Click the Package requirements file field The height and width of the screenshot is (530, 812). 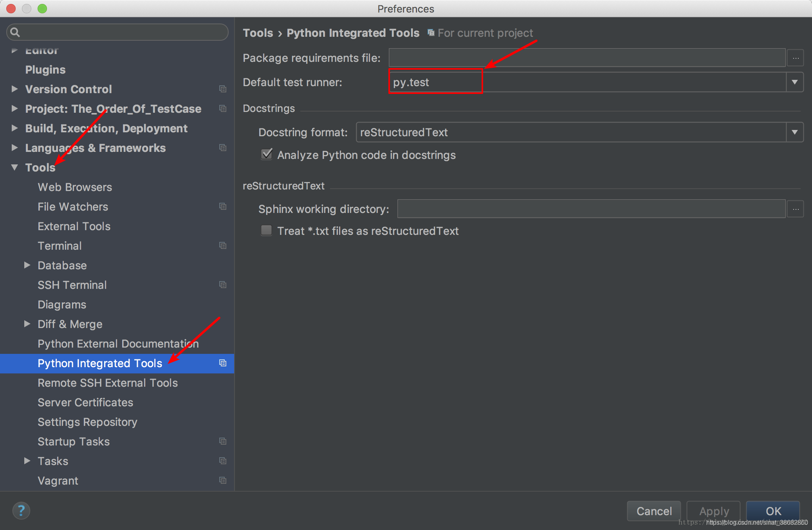pyautogui.click(x=586, y=58)
